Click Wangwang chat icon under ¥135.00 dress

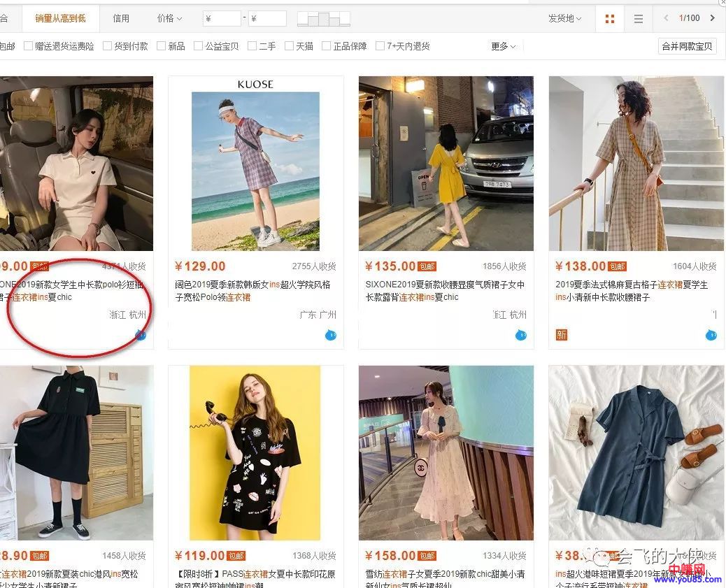coord(520,336)
